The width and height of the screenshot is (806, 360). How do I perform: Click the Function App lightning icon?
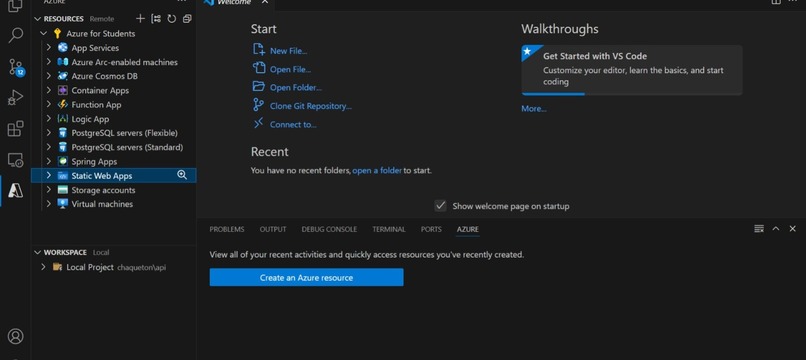pyautogui.click(x=63, y=104)
